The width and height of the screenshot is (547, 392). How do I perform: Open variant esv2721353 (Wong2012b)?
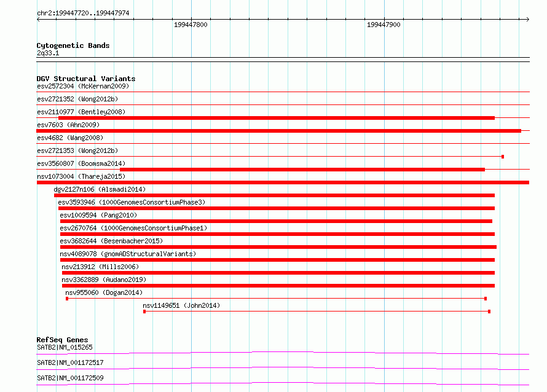coord(77,151)
